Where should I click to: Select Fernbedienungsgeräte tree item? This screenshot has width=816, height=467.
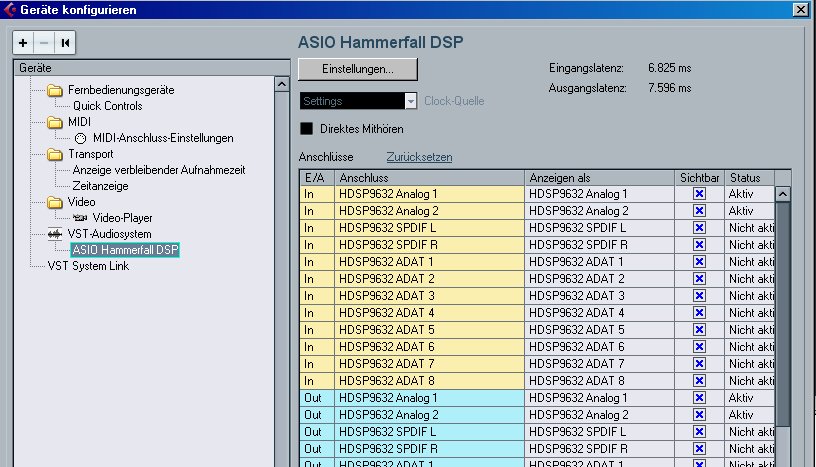(x=121, y=90)
